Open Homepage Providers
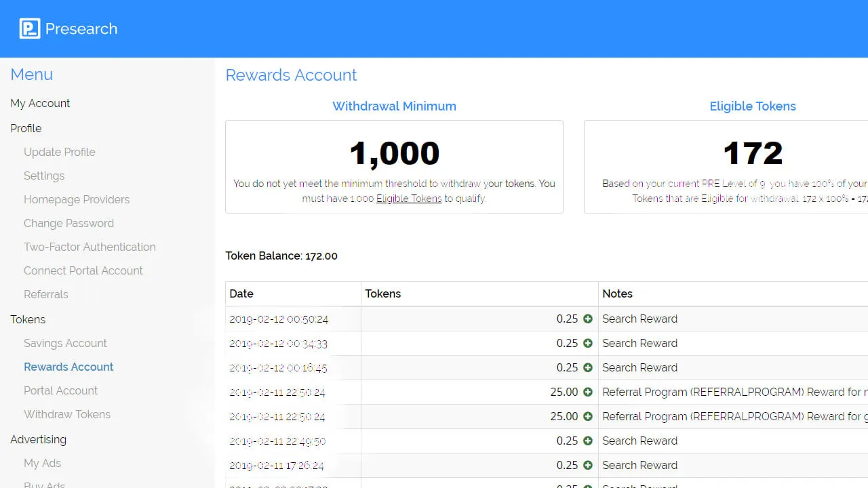The image size is (868, 488). click(77, 199)
